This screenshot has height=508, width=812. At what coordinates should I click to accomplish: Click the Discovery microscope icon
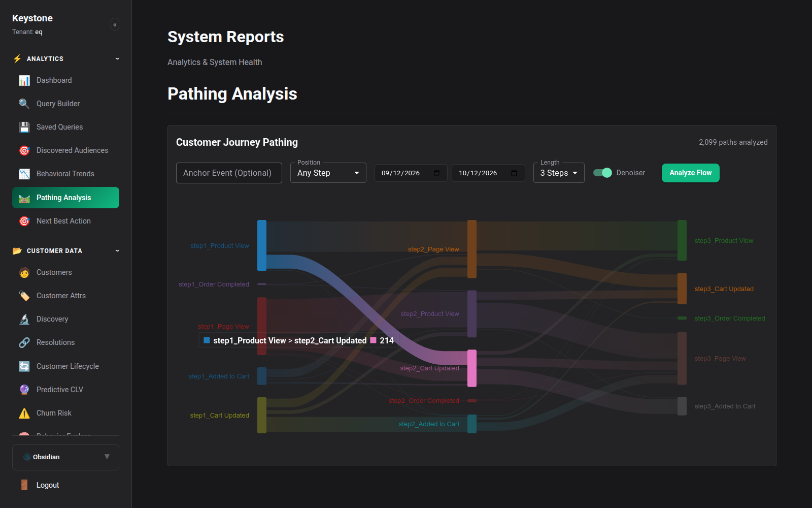24,319
